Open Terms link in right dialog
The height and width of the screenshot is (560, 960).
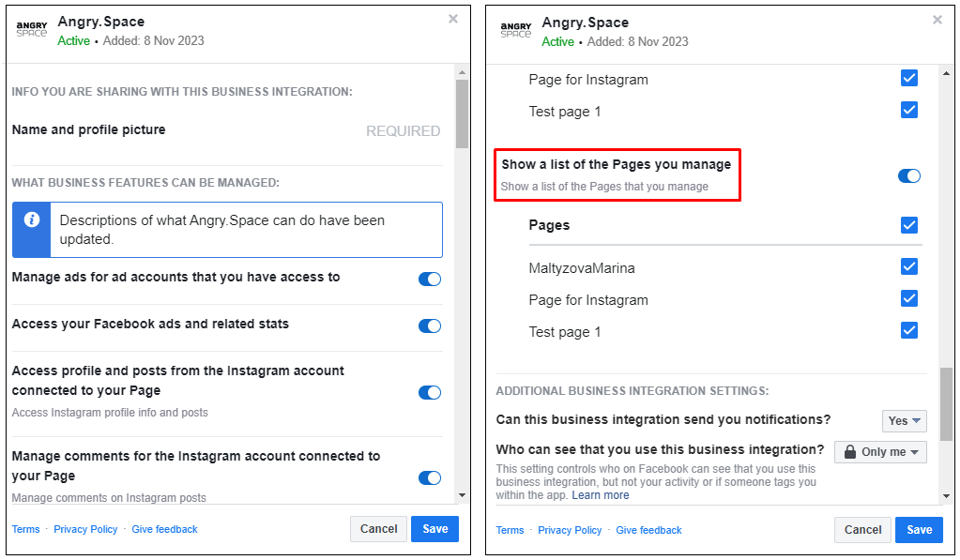point(510,531)
